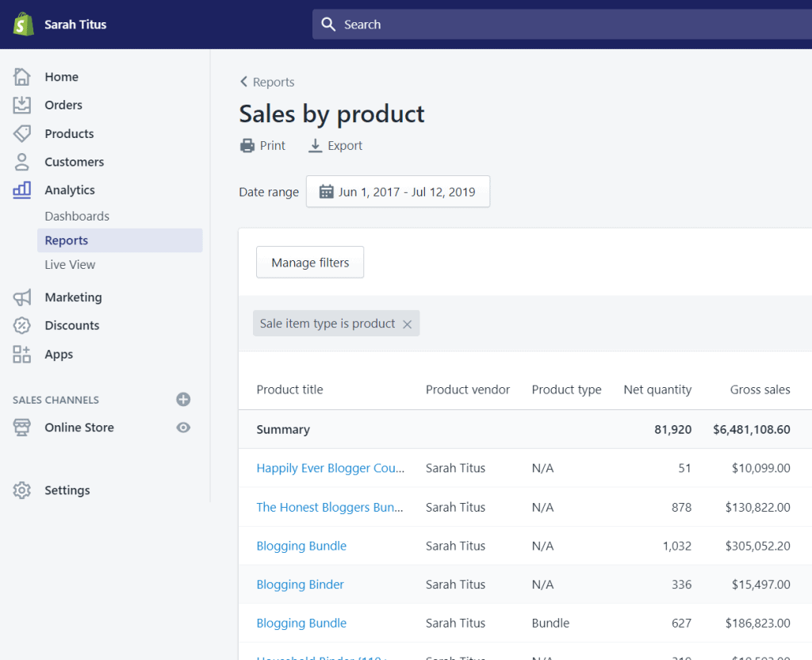
Task: Click the Customers person icon
Action: 22,162
